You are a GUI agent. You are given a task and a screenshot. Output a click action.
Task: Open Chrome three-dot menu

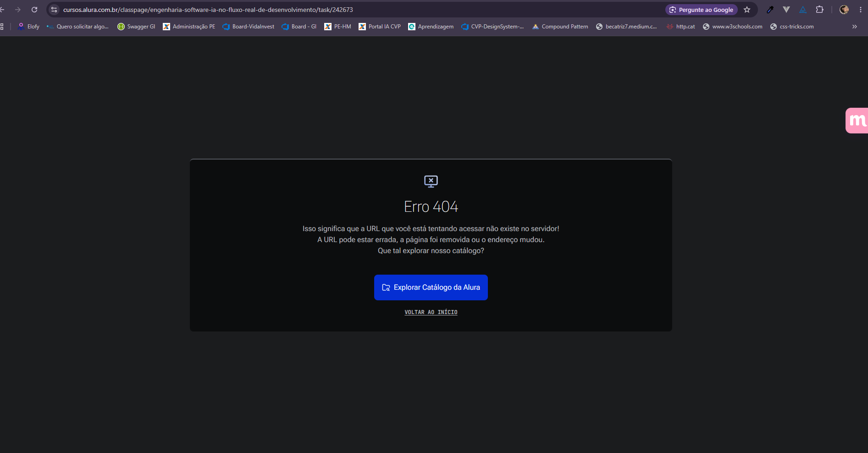(x=860, y=10)
